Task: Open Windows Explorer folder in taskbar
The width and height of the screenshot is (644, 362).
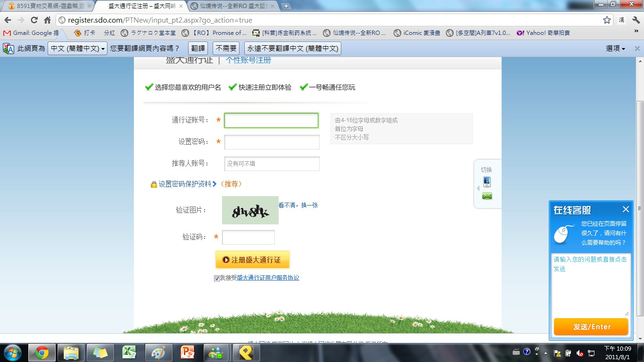Action: pyautogui.click(x=71, y=353)
